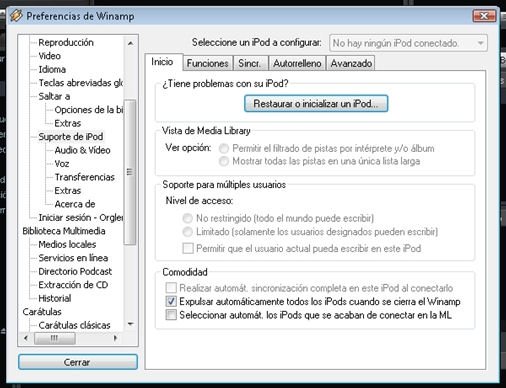Viewport: 506px width, 388px height.
Task: Select Extras under Suporte de iPod
Action: pyautogui.click(x=68, y=191)
